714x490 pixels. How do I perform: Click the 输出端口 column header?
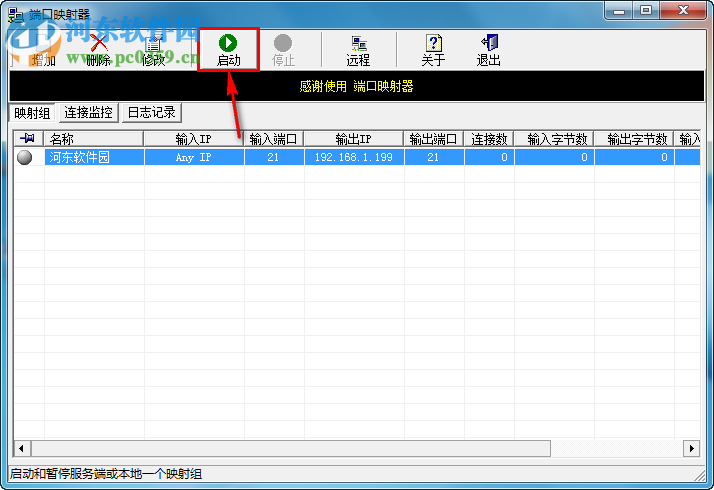(434, 138)
